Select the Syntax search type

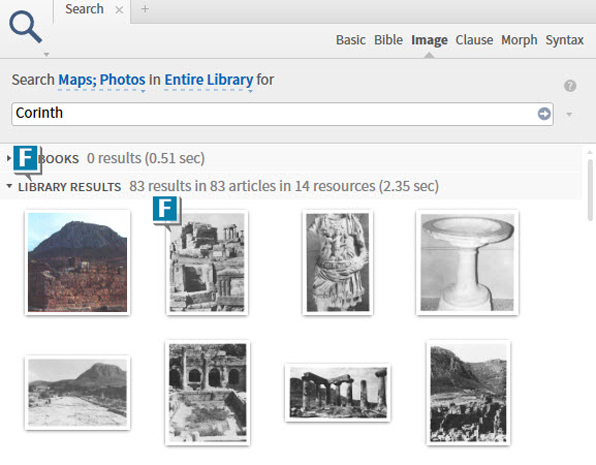click(564, 40)
